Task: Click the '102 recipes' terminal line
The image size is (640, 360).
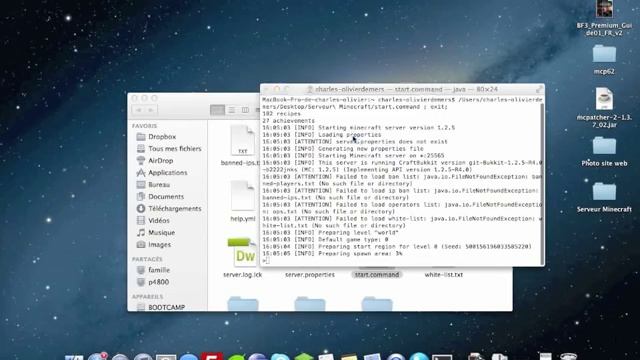Action: (281, 114)
